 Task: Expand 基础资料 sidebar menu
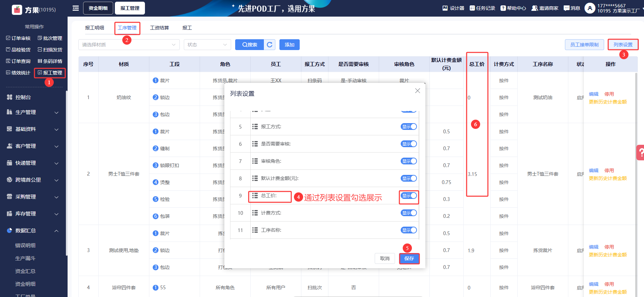[33, 129]
